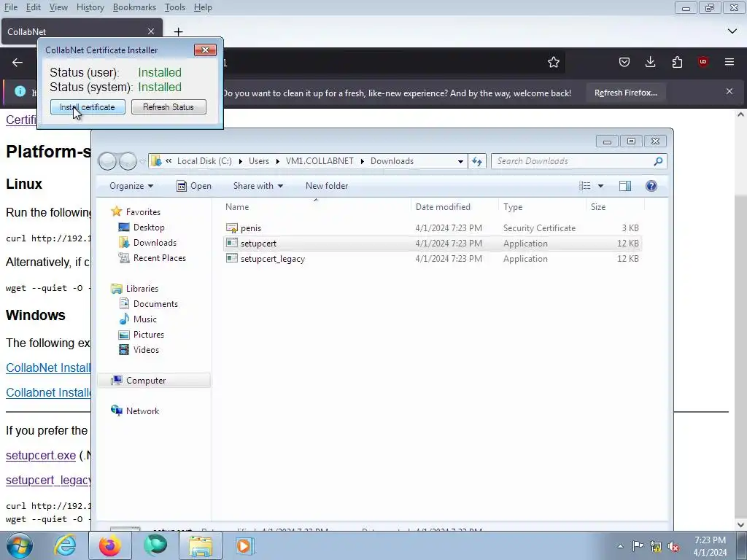747x560 pixels.
Task: Open the Firefox File menu
Action: point(10,7)
